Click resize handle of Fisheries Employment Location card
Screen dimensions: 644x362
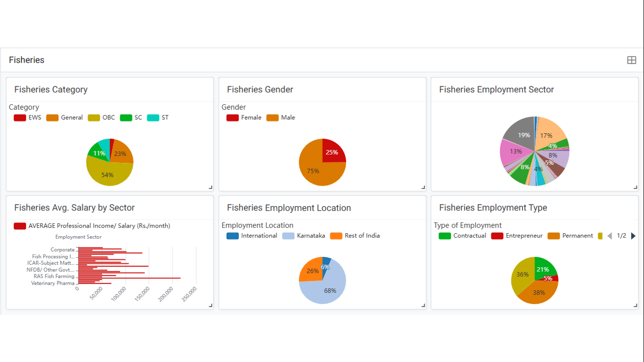coord(423,306)
